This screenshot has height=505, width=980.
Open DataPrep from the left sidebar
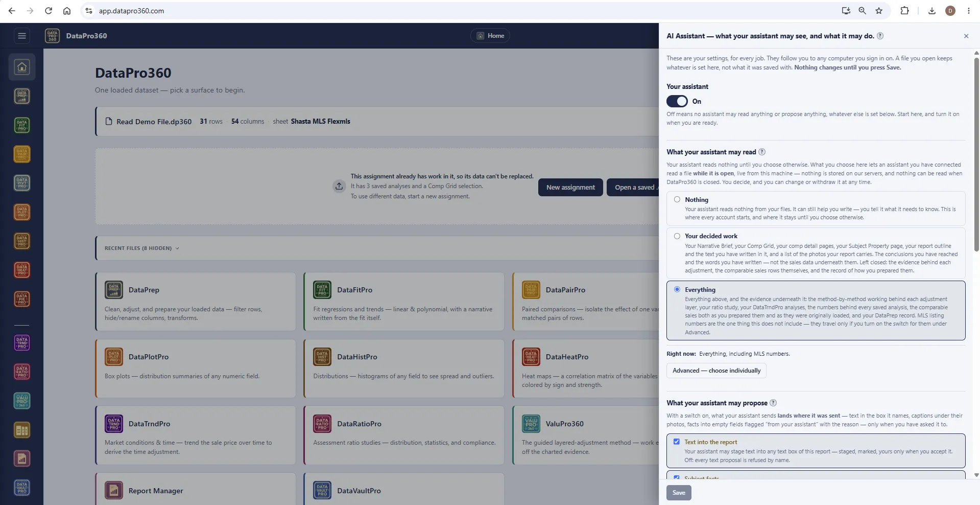(x=22, y=96)
